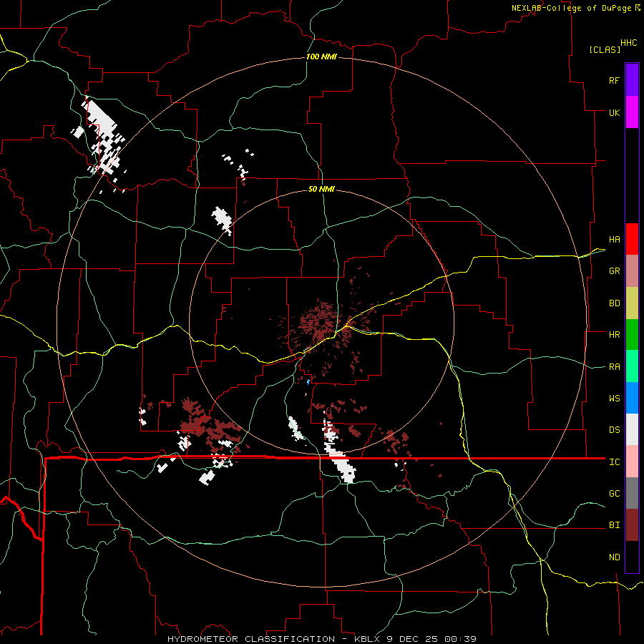The height and width of the screenshot is (644, 644).
Task: Click the UK magenta legend swatch
Action: pos(632,112)
